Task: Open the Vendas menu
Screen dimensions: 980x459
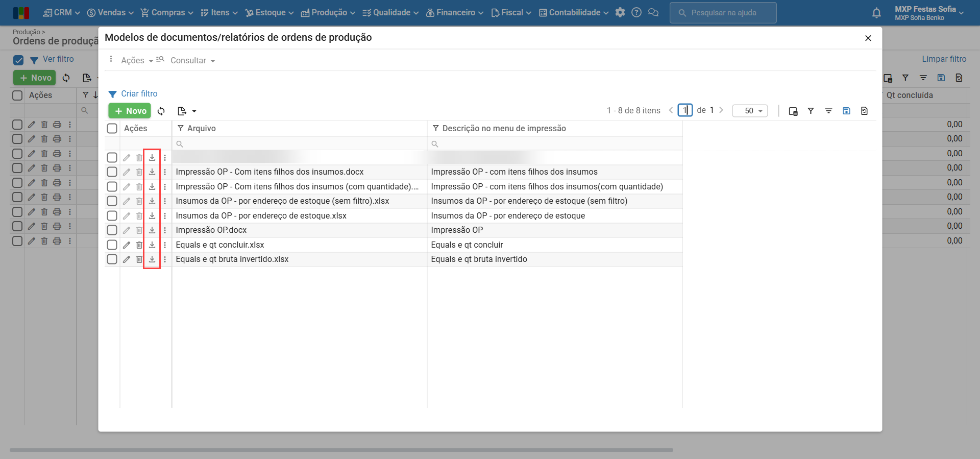Action: coord(110,13)
